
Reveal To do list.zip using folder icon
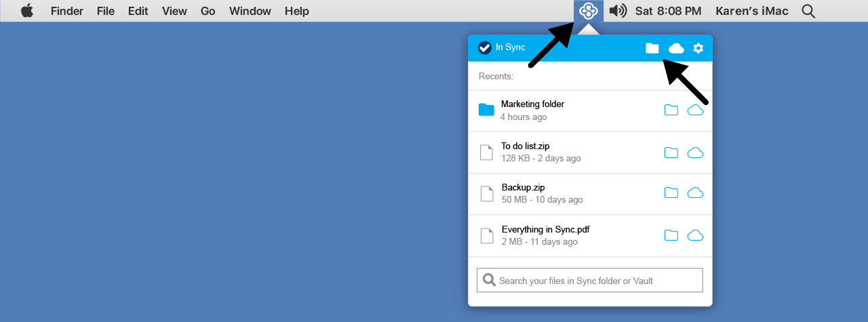tap(671, 153)
